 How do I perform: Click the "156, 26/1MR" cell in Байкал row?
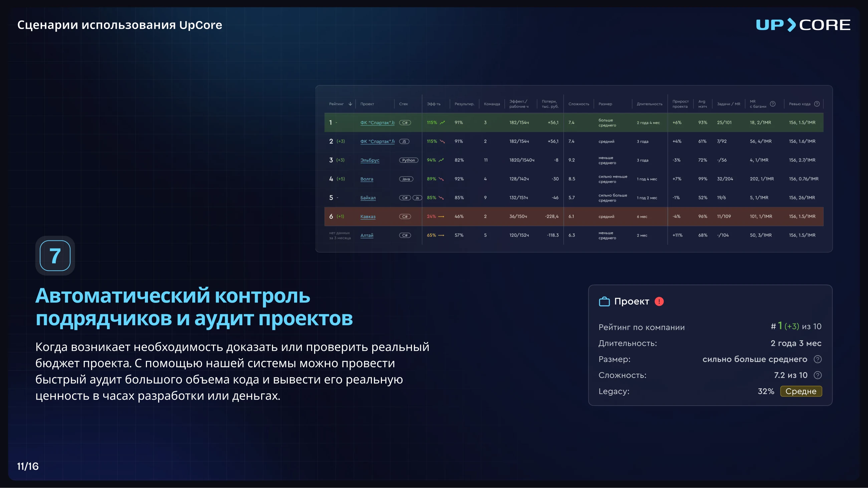click(802, 198)
